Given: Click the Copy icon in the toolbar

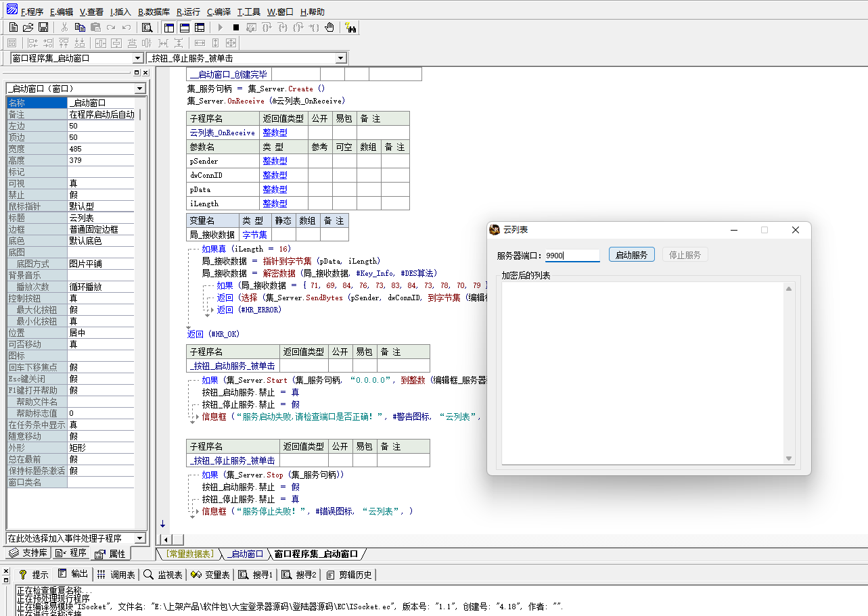Looking at the screenshot, I should pos(80,28).
